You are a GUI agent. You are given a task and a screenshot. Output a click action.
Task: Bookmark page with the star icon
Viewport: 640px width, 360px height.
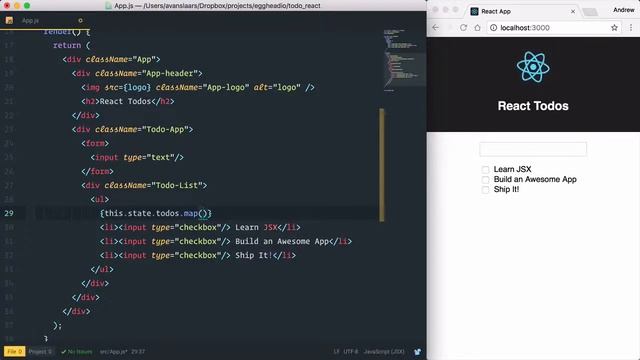pyautogui.click(x=614, y=28)
